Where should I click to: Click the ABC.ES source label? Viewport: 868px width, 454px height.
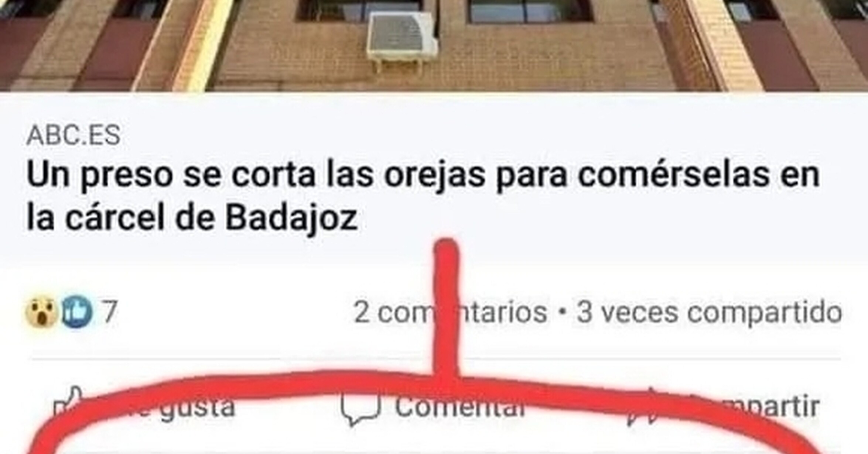click(74, 135)
